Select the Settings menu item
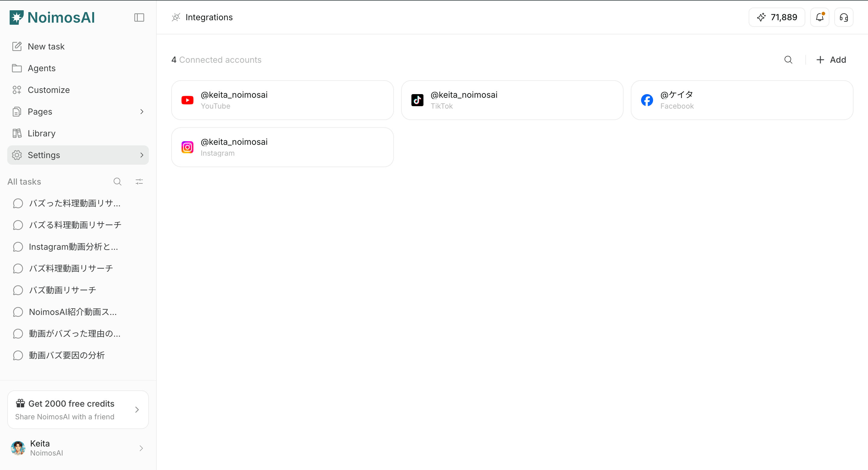This screenshot has width=868, height=470. pos(78,155)
